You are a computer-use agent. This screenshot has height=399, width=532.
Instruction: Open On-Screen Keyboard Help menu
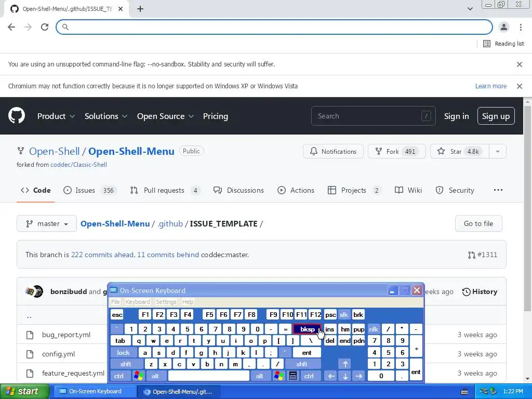point(188,302)
